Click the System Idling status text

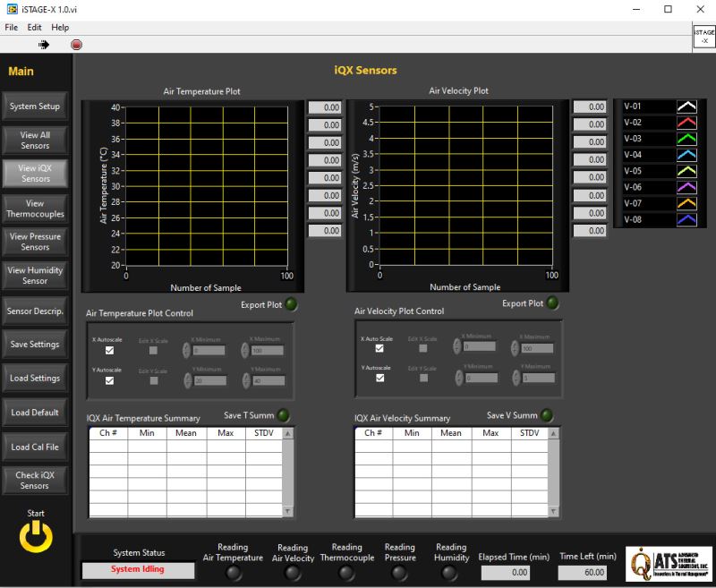[138, 569]
